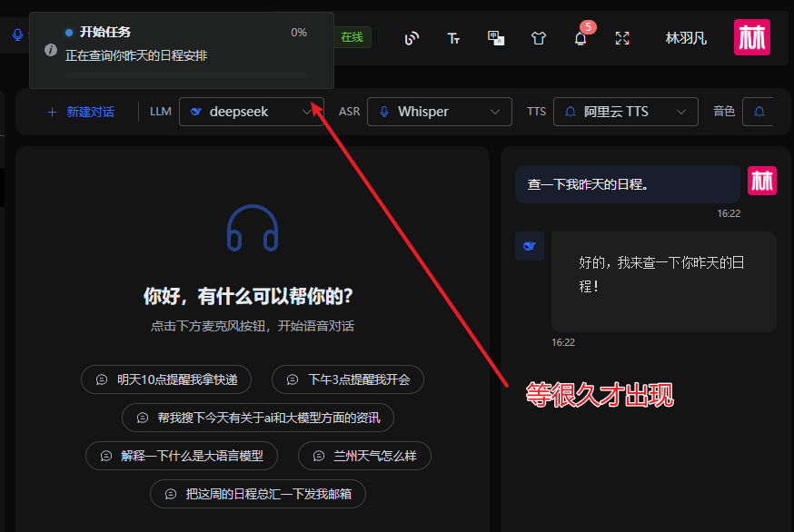Open the 音色 voice dropdown

pos(758,112)
